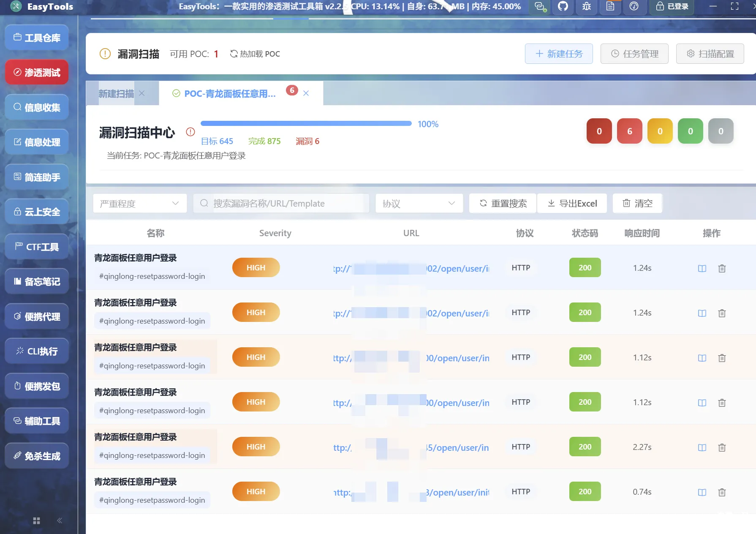
Task: Delete the first vulnerability row via trash icon
Action: point(722,268)
